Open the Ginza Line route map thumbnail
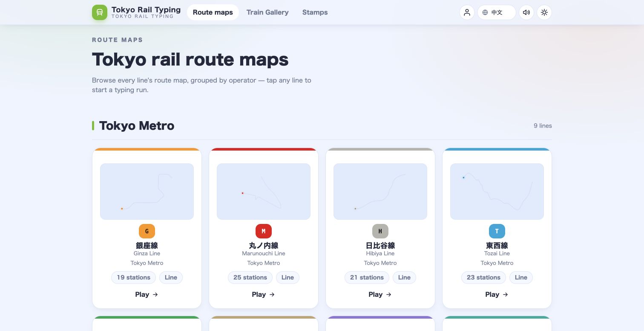Viewport: 644px width, 331px height. click(x=147, y=192)
